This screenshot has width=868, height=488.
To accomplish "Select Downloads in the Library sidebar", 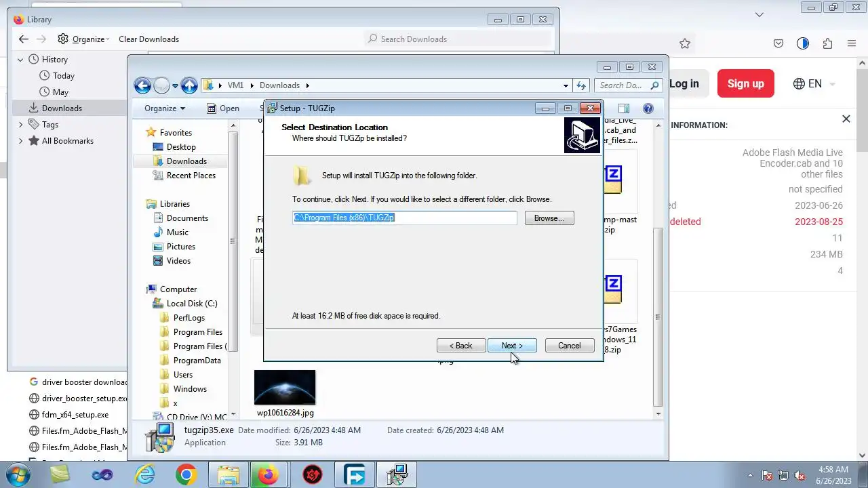I will pyautogui.click(x=62, y=108).
